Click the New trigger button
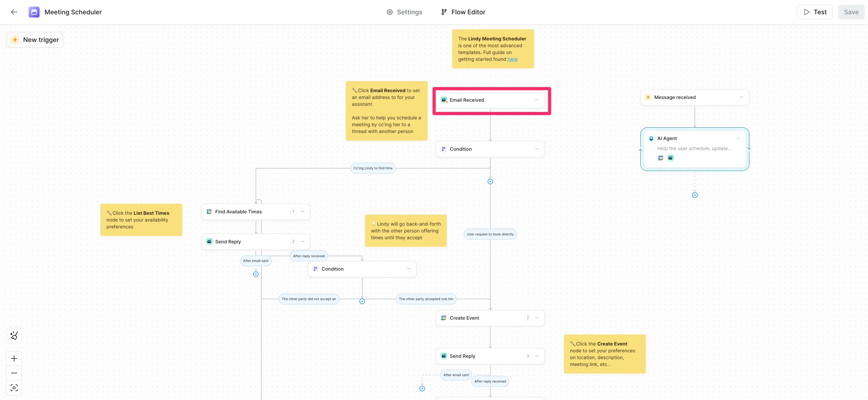Viewport: 868px width, 400px height. point(35,40)
